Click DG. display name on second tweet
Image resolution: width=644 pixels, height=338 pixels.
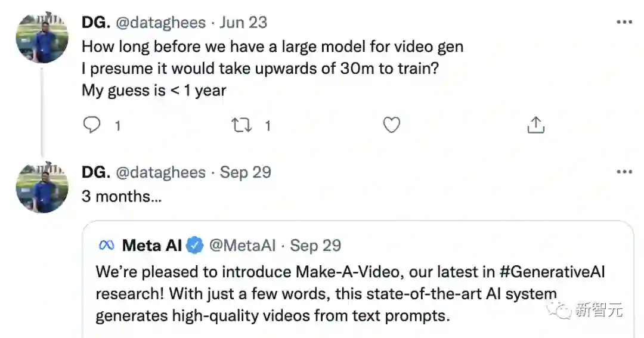coord(96,172)
